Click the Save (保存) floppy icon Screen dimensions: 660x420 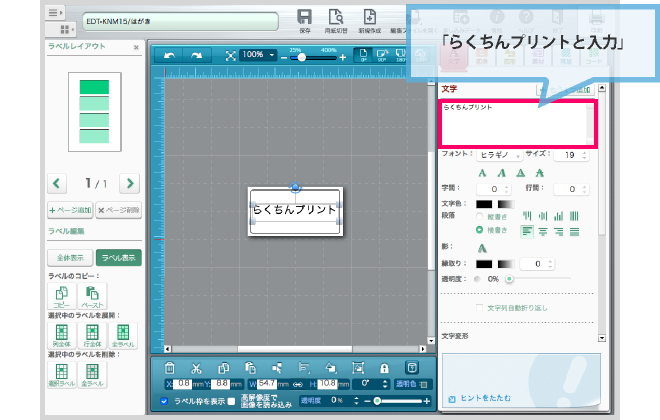pyautogui.click(x=304, y=17)
